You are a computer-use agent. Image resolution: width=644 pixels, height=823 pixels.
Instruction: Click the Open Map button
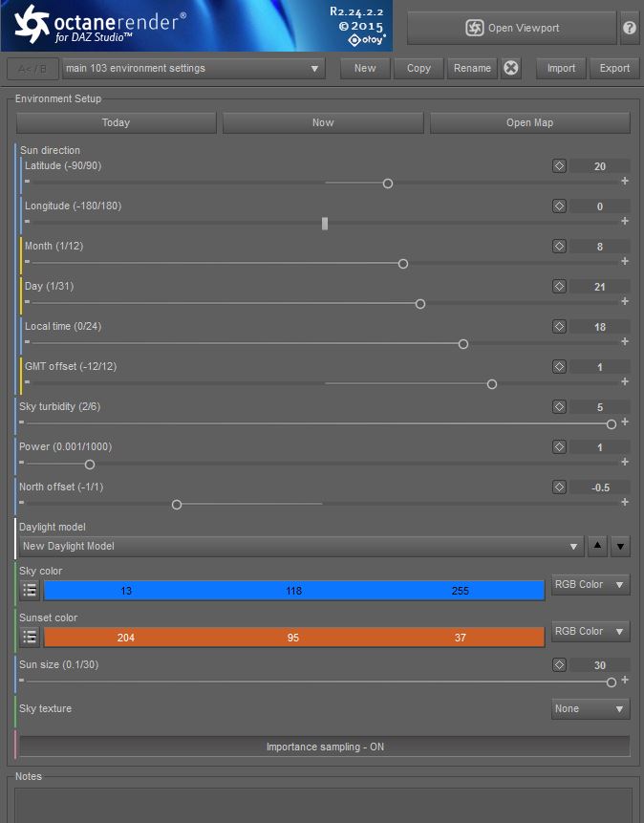pos(529,122)
